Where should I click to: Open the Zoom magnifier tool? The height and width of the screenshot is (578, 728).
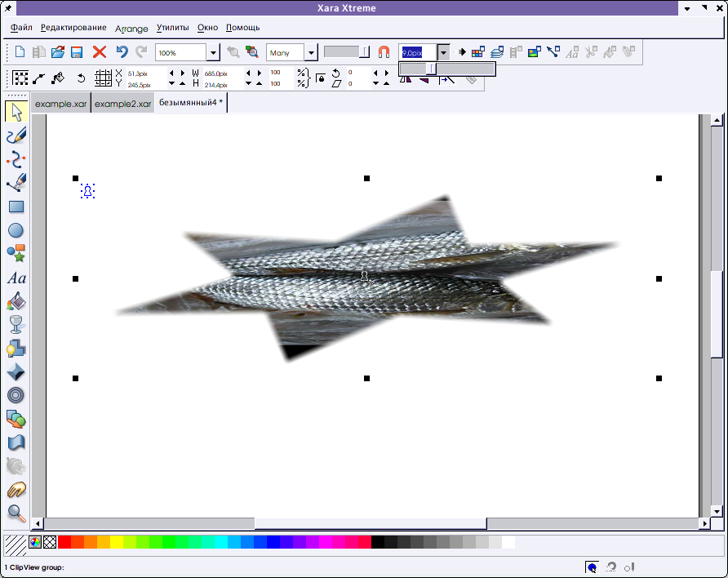(16, 513)
